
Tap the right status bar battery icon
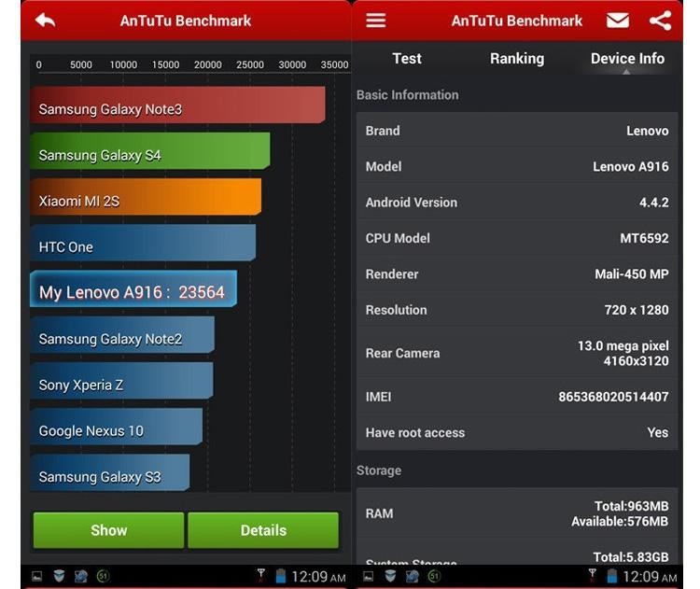click(x=611, y=577)
